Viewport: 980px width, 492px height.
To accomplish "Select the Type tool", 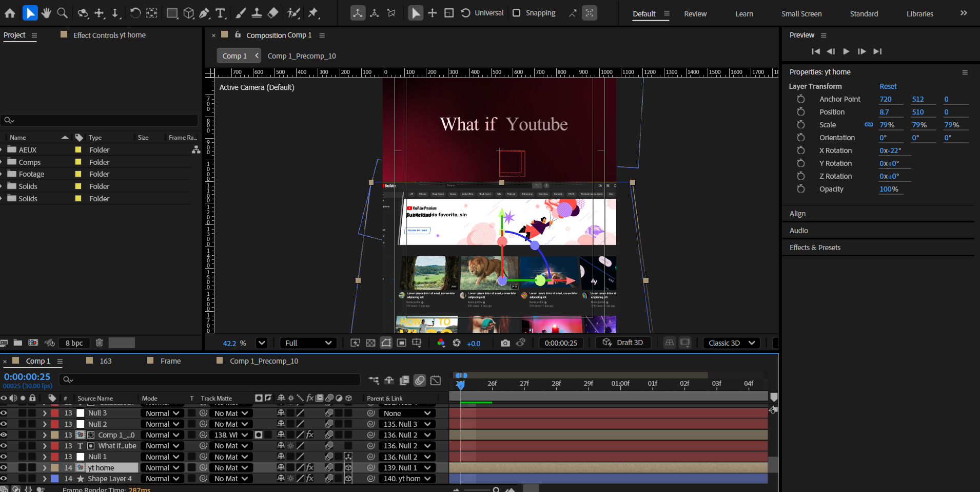I will [x=221, y=13].
